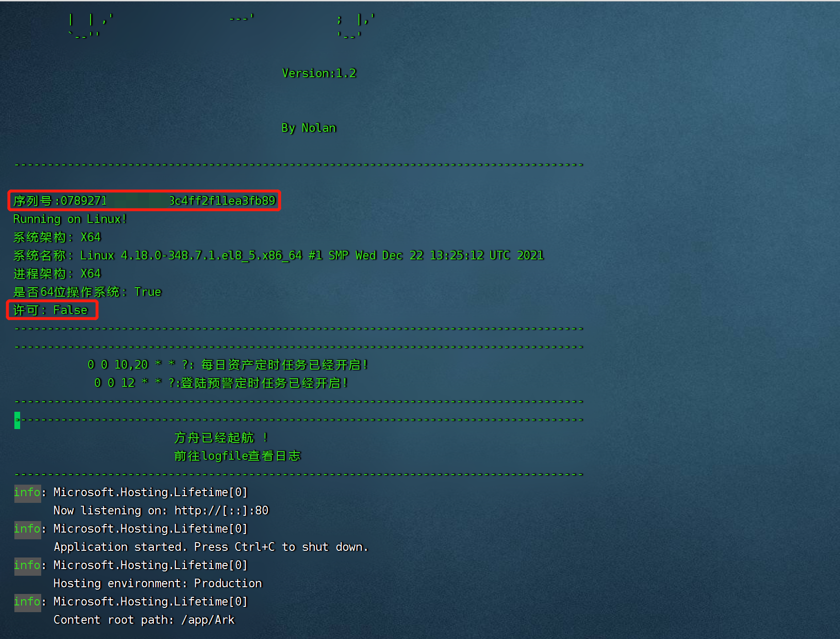Viewport: 840px width, 639px height.
Task: Click 'Content root path: /app/Ark' line
Action: (144, 620)
